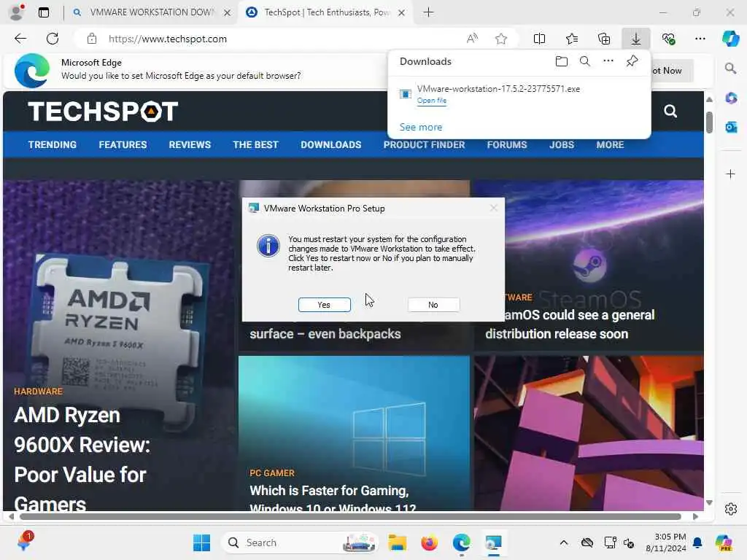
Task: Switch to VMWARE WORKSTATION DOWN tab
Action: pyautogui.click(x=152, y=12)
